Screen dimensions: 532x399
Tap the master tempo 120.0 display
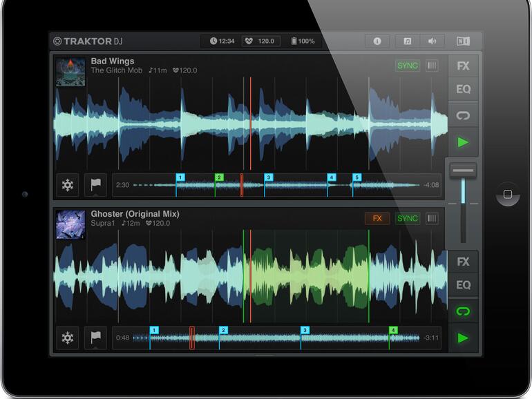click(261, 41)
